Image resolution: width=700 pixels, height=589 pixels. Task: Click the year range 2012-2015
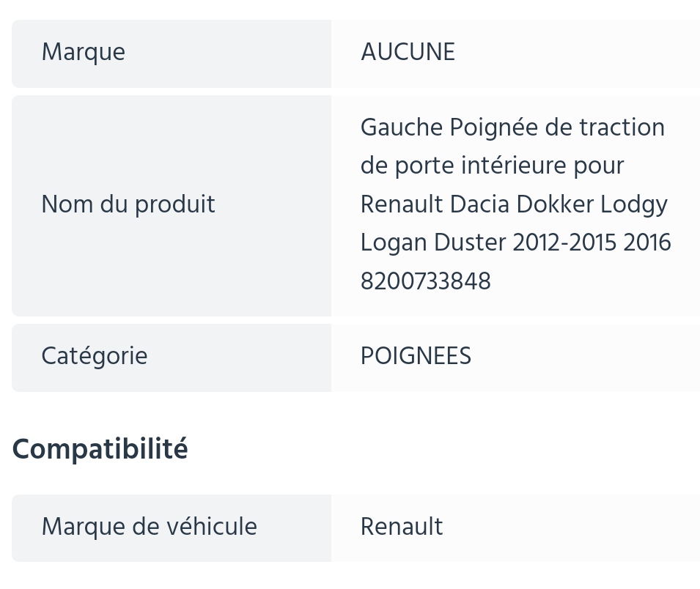pyautogui.click(x=564, y=243)
